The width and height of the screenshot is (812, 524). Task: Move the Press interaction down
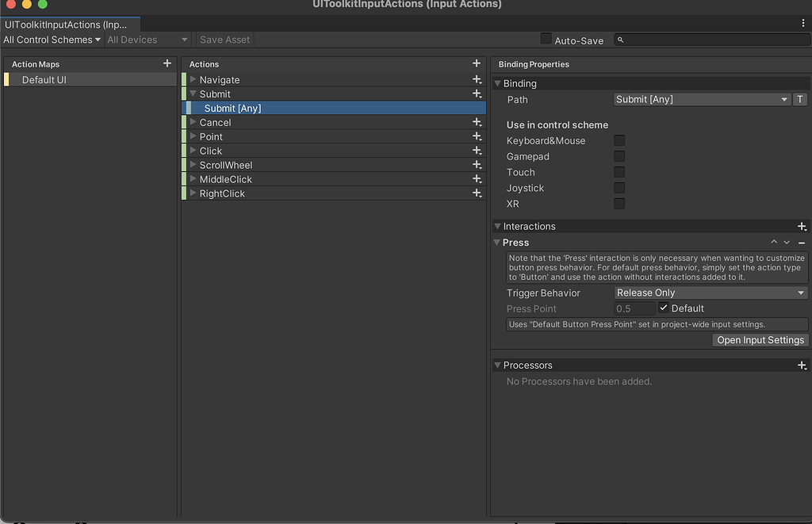tap(786, 243)
